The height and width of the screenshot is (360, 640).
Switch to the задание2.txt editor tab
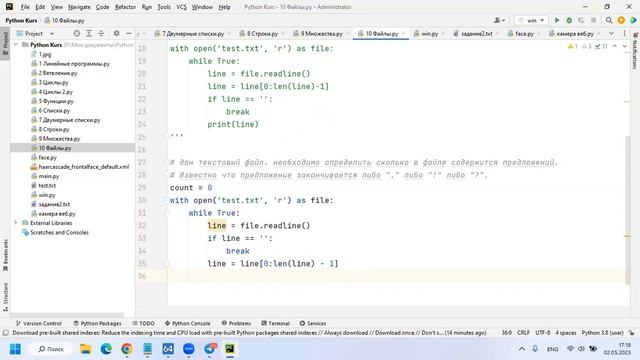click(x=476, y=33)
